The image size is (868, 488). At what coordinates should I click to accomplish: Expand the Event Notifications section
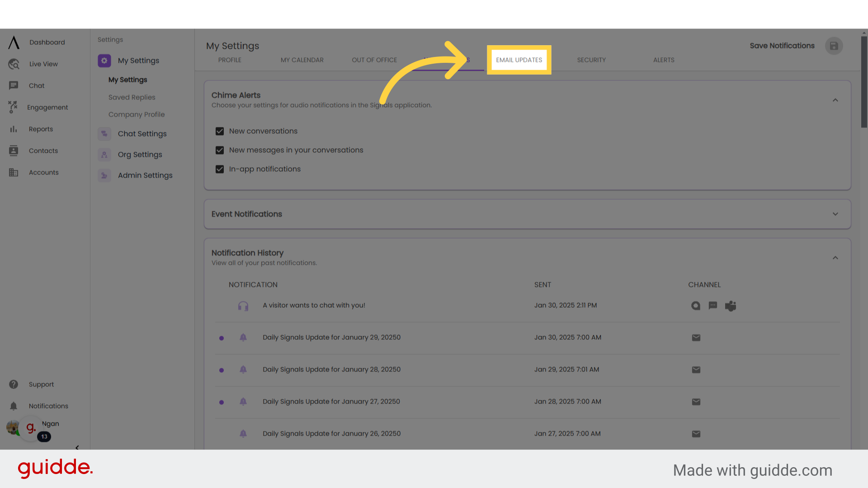pyautogui.click(x=835, y=214)
